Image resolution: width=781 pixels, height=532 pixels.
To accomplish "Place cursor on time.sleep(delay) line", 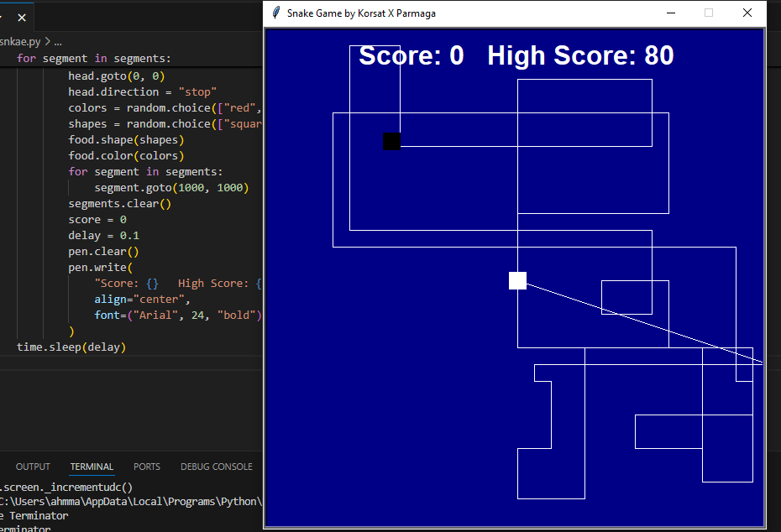I will [x=71, y=347].
